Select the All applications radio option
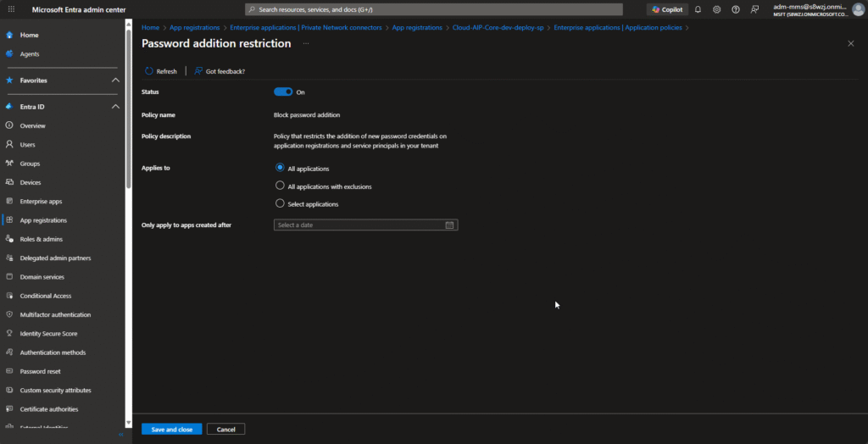Image resolution: width=868 pixels, height=444 pixels. (x=281, y=168)
